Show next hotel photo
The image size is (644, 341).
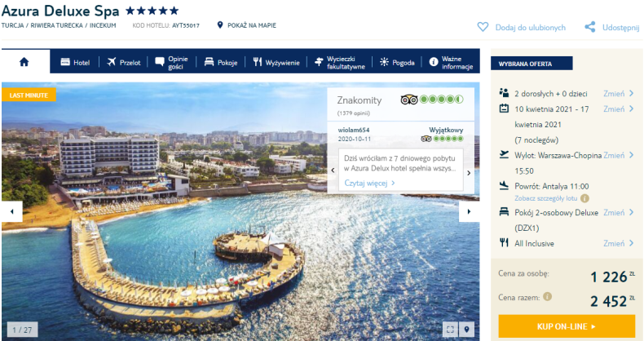click(x=469, y=211)
